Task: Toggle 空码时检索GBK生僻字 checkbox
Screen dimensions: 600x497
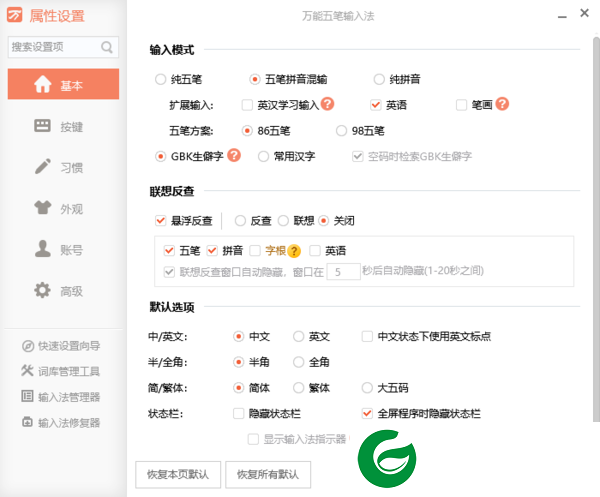Action: click(358, 156)
